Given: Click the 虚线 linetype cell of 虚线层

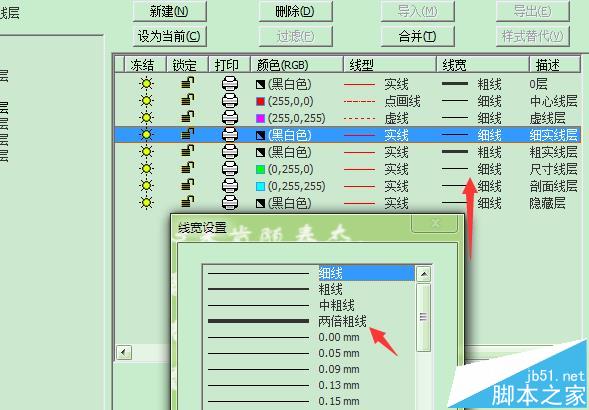Looking at the screenshot, I should (x=377, y=118).
